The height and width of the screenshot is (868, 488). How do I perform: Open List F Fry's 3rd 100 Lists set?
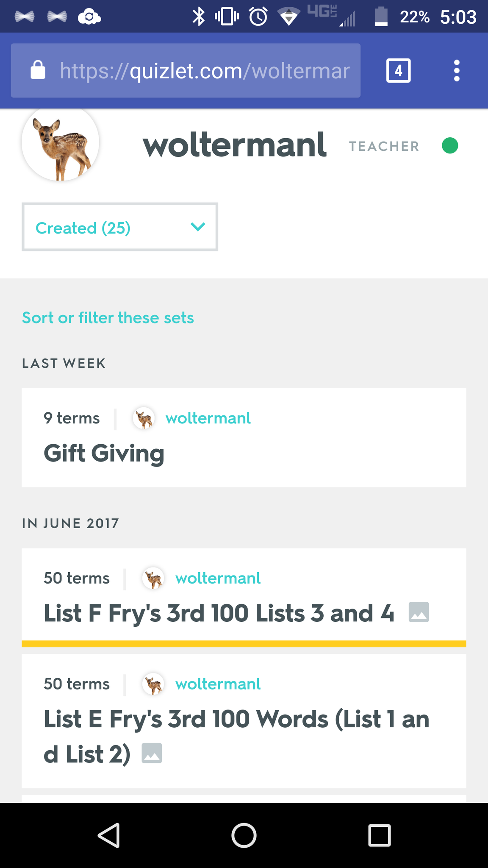[x=219, y=613]
